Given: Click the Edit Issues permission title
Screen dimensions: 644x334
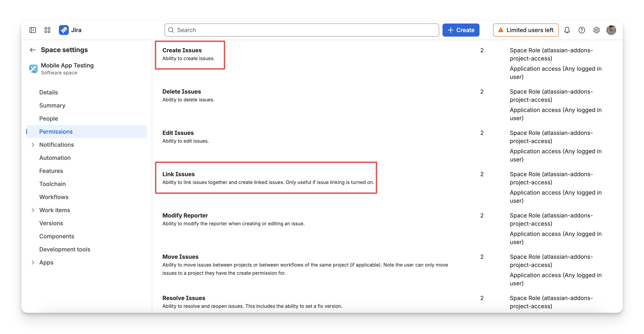Looking at the screenshot, I should point(178,133).
